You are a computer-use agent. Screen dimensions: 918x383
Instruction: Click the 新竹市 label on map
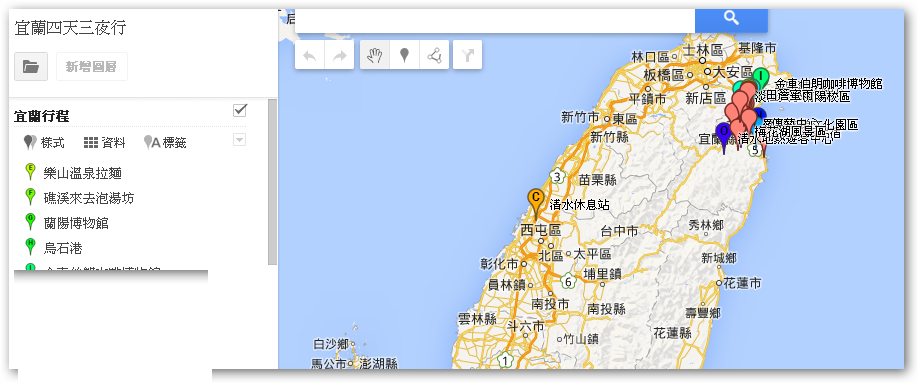click(x=580, y=118)
